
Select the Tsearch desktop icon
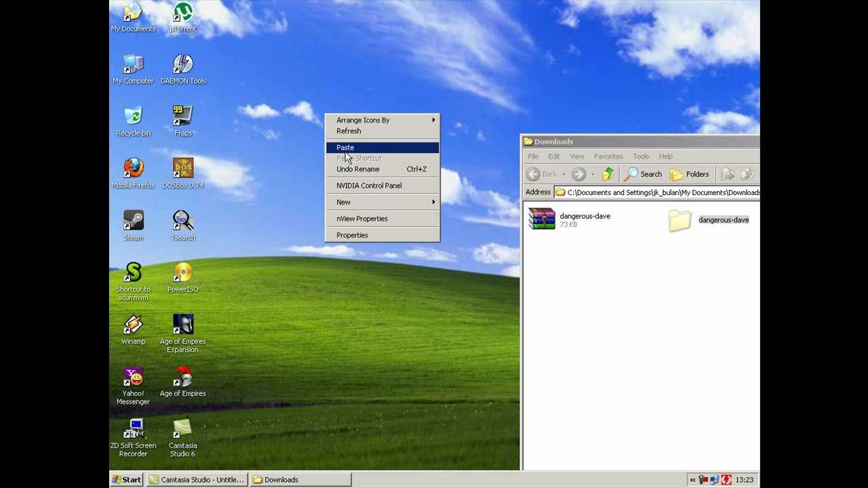pyautogui.click(x=182, y=226)
